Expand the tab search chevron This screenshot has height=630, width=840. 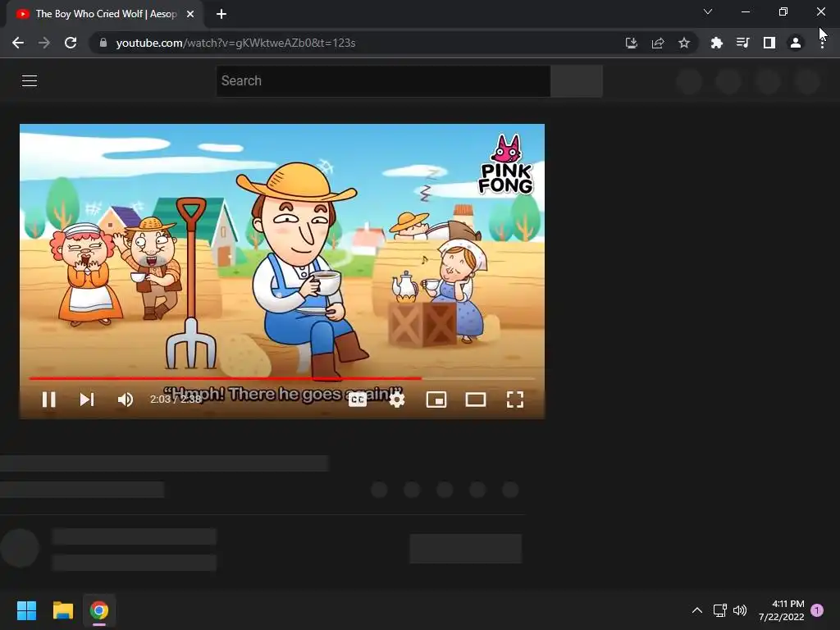point(708,11)
